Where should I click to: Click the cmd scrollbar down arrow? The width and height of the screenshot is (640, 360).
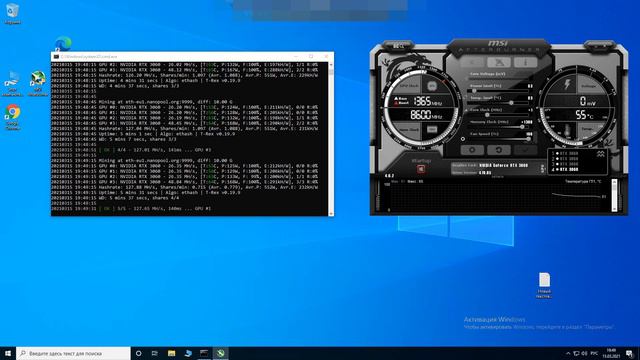[331, 213]
